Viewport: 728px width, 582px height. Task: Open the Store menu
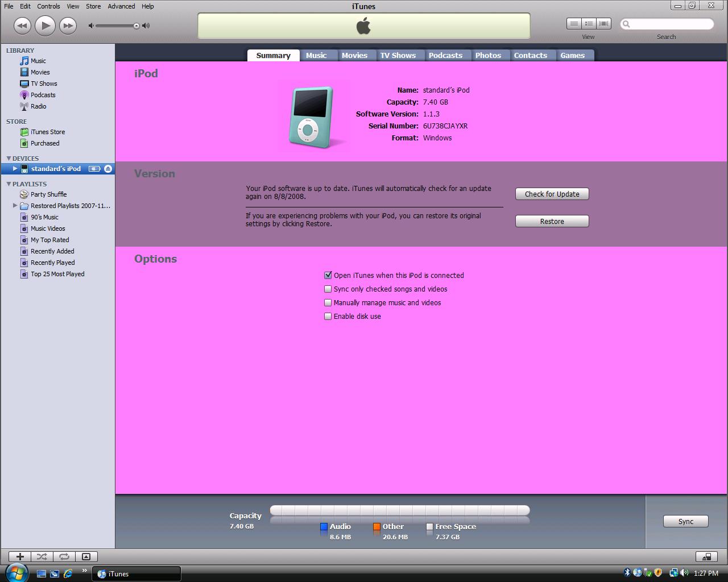93,6
